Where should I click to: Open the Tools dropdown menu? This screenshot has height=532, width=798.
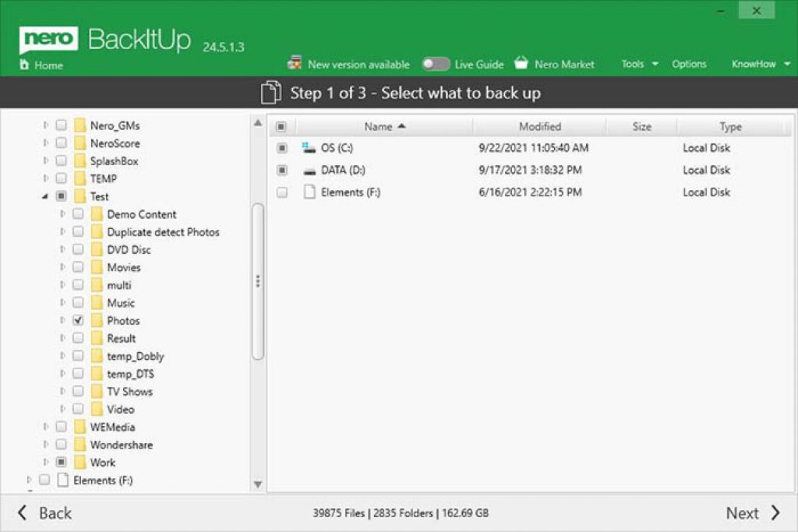pyautogui.click(x=634, y=64)
